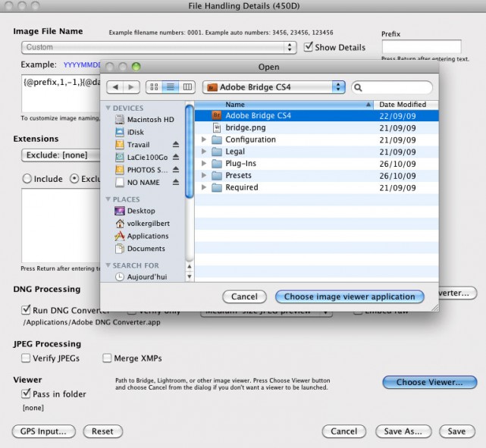Image resolution: width=486 pixels, height=448 pixels.
Task: Open the NO NAME volume in sidebar
Action: (x=138, y=183)
